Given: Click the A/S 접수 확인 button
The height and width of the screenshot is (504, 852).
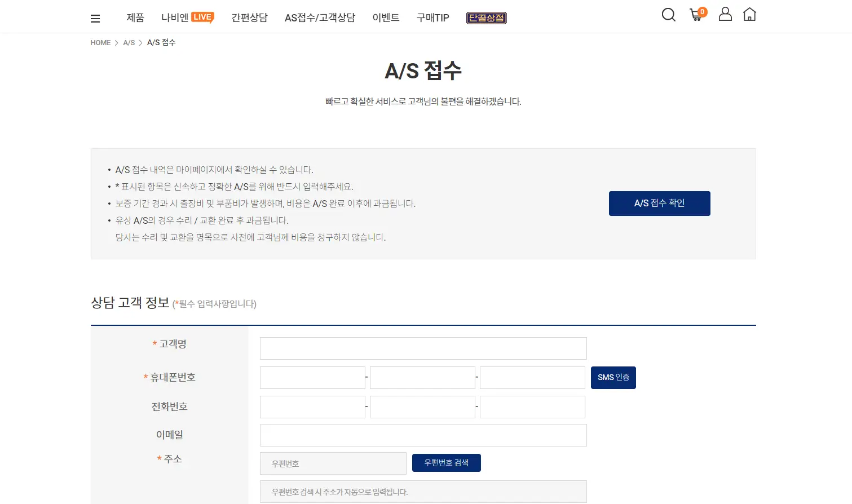Looking at the screenshot, I should coord(659,204).
